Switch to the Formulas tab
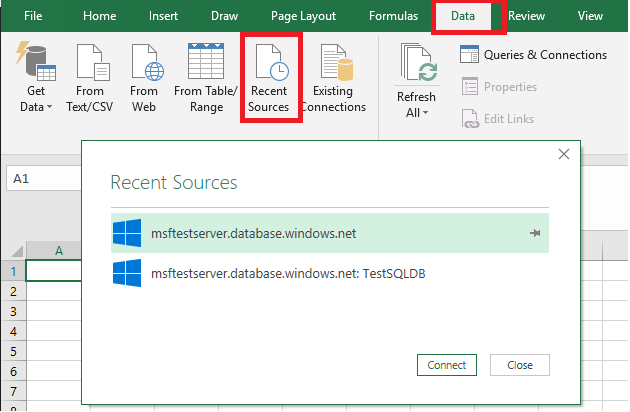 click(x=393, y=16)
